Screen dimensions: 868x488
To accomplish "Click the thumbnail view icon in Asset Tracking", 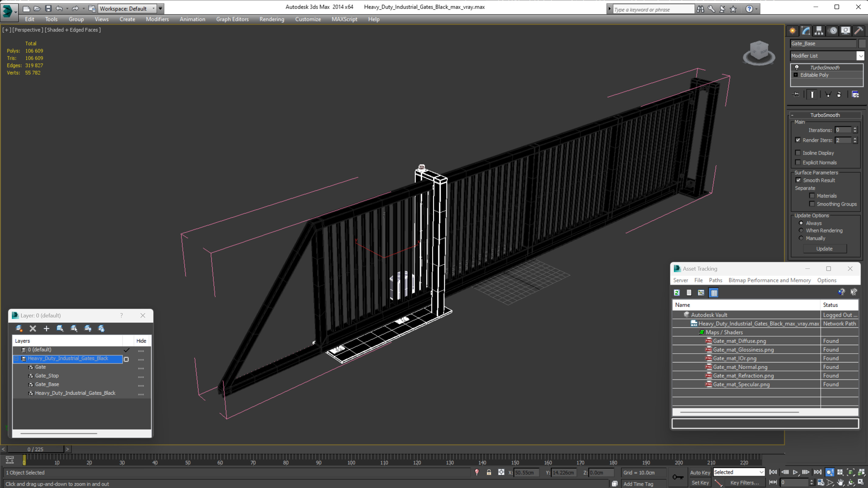I will (713, 292).
